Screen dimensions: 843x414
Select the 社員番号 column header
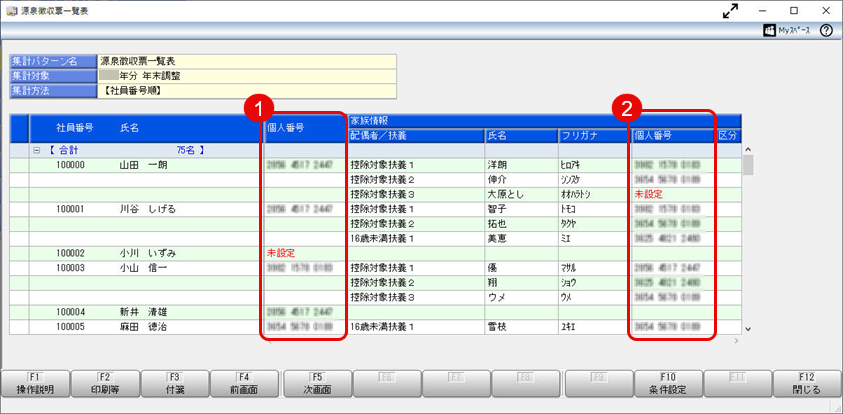click(x=75, y=128)
